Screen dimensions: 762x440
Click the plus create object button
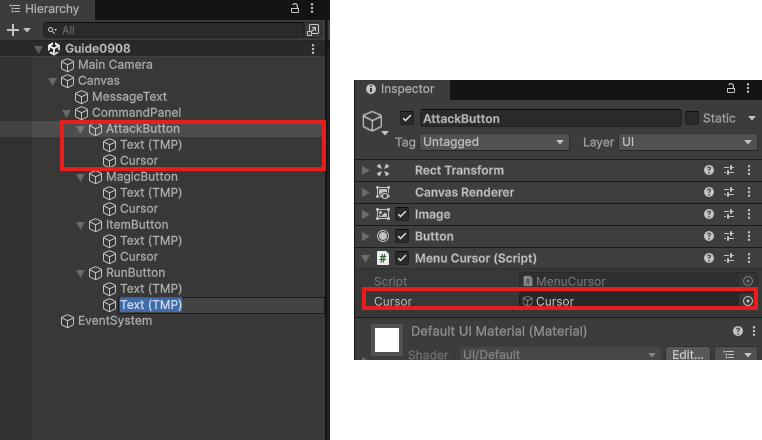[x=13, y=30]
